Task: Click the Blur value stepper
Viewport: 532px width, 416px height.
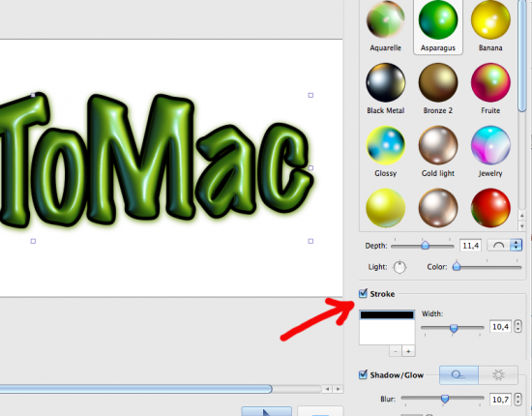Action: 517,399
